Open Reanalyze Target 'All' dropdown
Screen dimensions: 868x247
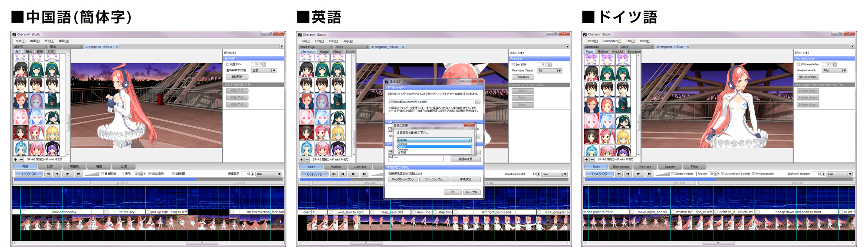point(549,70)
